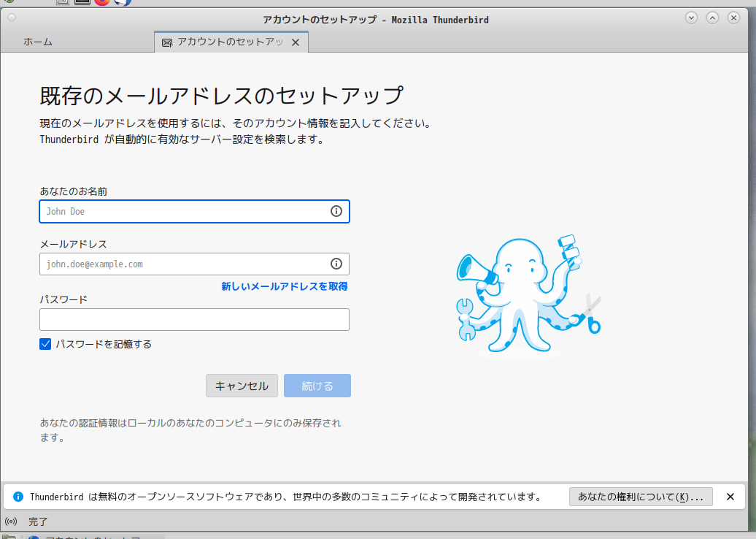Image resolution: width=756 pixels, height=539 pixels.
Task: Focus the パスワード input field
Action: tap(194, 319)
